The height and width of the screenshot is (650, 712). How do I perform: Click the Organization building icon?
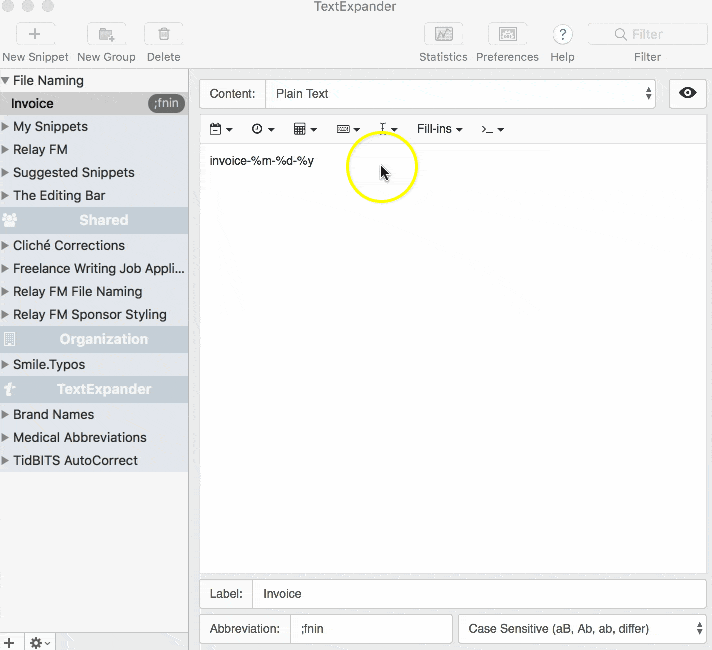pyautogui.click(x=10, y=339)
